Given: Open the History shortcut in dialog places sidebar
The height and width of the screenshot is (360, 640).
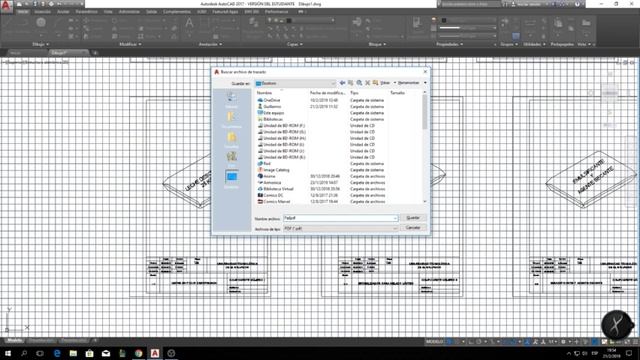Looking at the screenshot, I should tap(231, 99).
